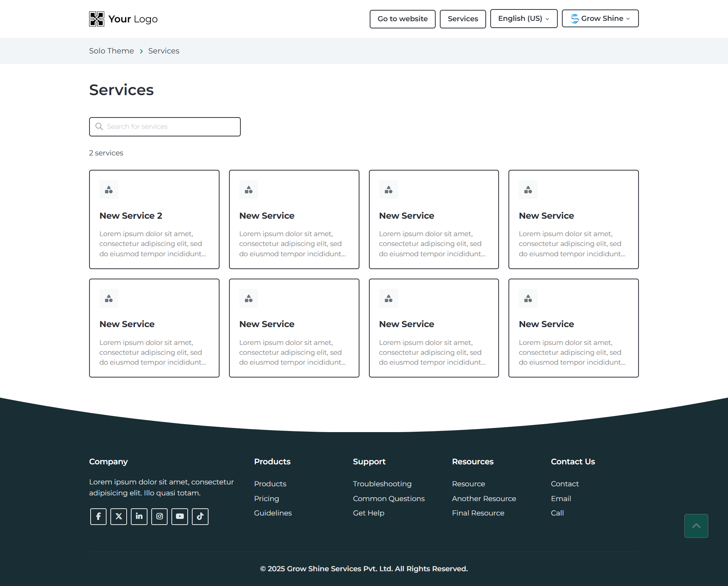728x586 pixels.
Task: Click the Another Resource link
Action: click(x=484, y=498)
